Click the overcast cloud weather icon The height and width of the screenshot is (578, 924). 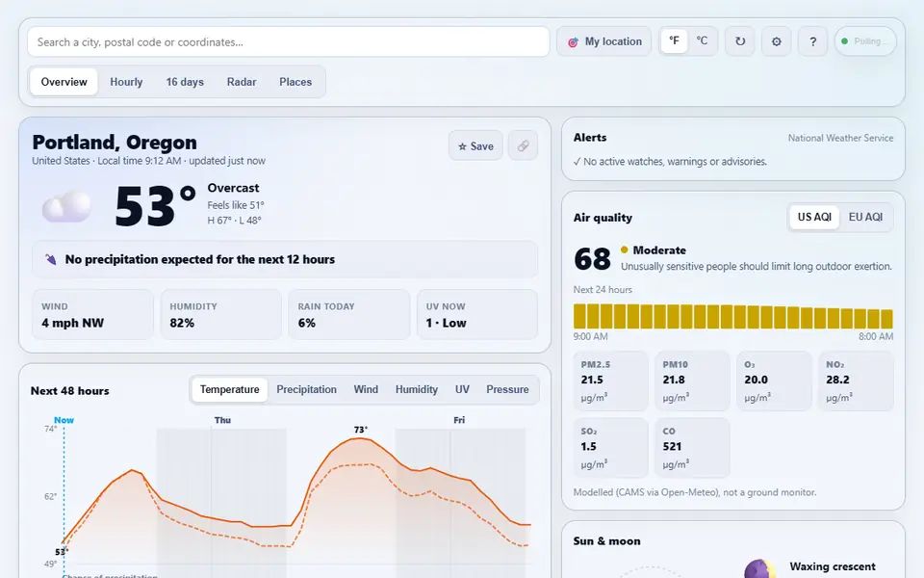click(66, 206)
